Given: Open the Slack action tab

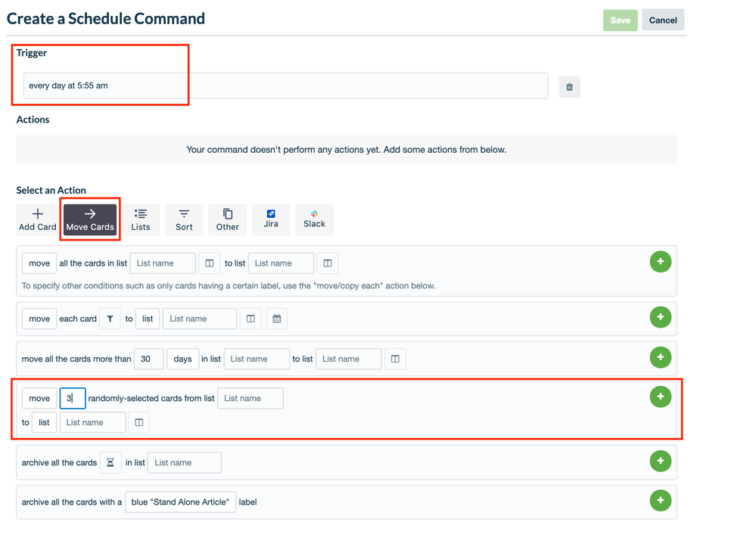Looking at the screenshot, I should click(314, 220).
